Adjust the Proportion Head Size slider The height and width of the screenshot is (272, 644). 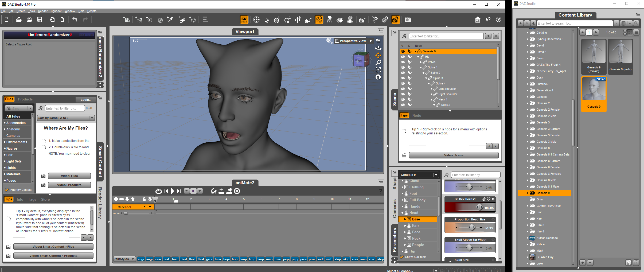[x=472, y=228]
